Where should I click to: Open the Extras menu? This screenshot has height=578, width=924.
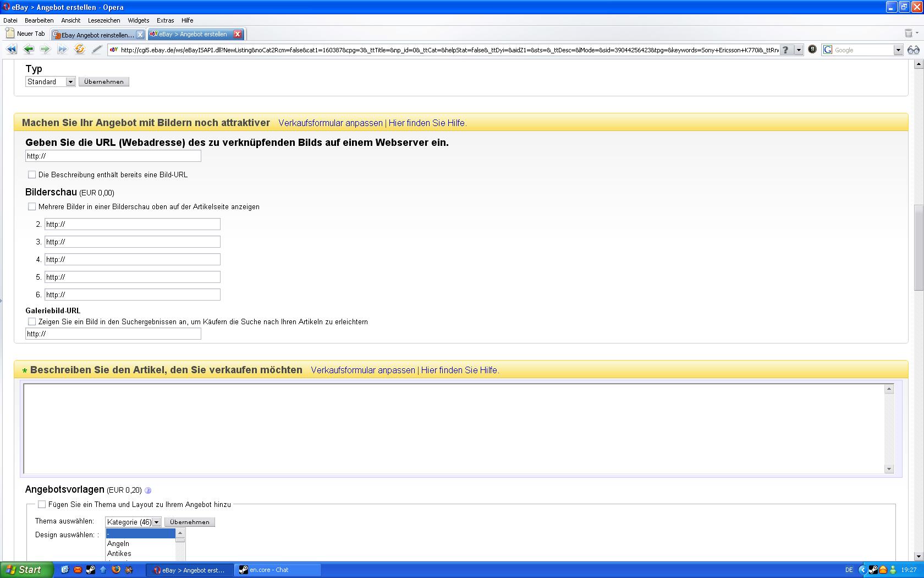166,20
